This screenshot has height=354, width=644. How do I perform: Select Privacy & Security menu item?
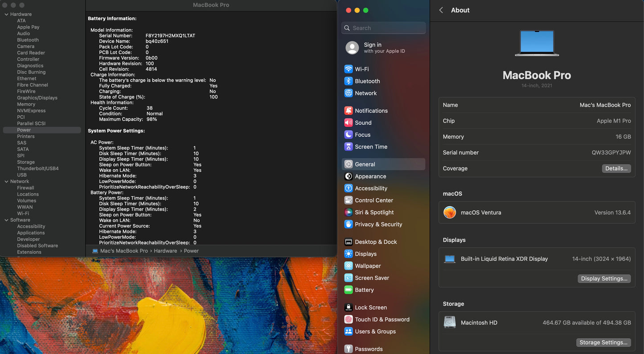coord(378,224)
